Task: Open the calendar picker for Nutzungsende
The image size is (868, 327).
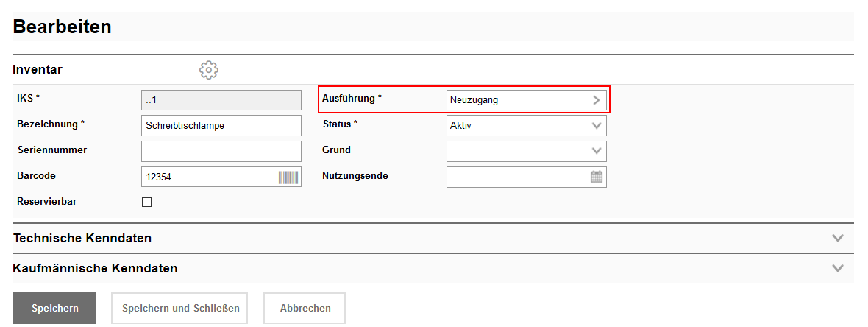Action: pos(596,177)
